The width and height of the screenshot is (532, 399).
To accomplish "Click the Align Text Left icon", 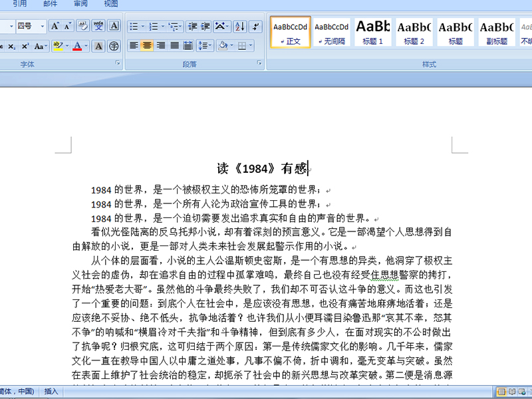I will point(133,46).
